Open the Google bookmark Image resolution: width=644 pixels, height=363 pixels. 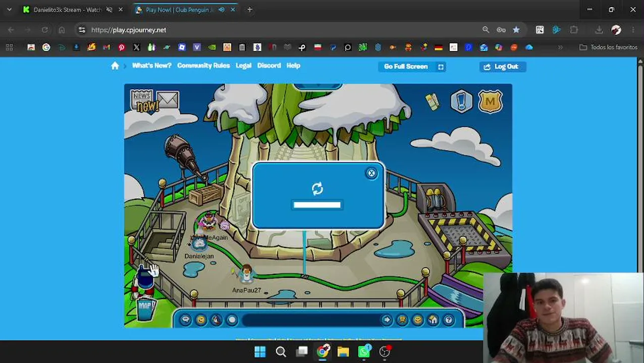46,47
